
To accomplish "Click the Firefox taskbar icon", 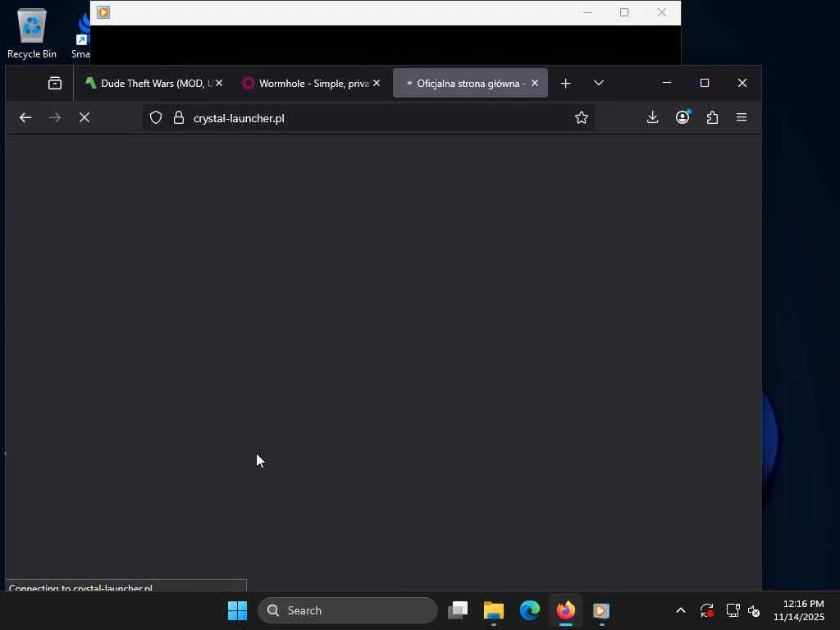I will click(566, 610).
